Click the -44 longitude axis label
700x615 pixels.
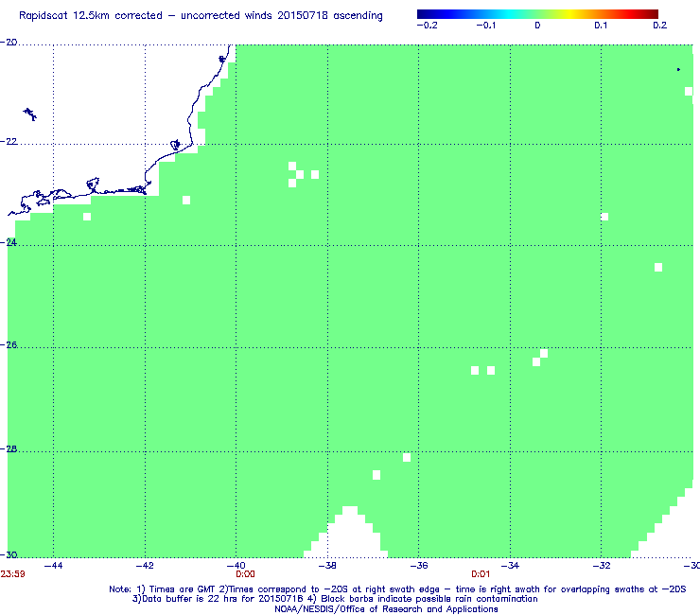pos(54,566)
